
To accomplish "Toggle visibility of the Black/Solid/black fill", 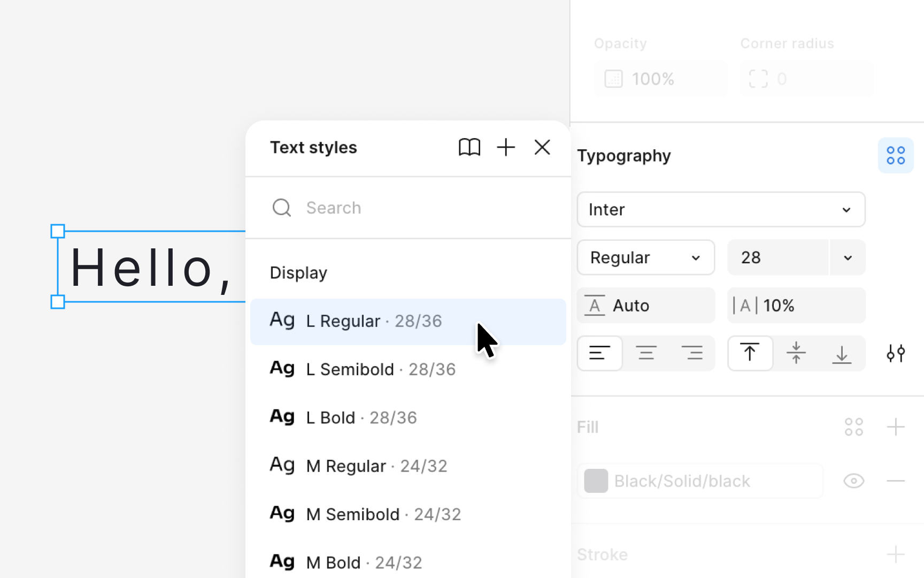I will (854, 481).
